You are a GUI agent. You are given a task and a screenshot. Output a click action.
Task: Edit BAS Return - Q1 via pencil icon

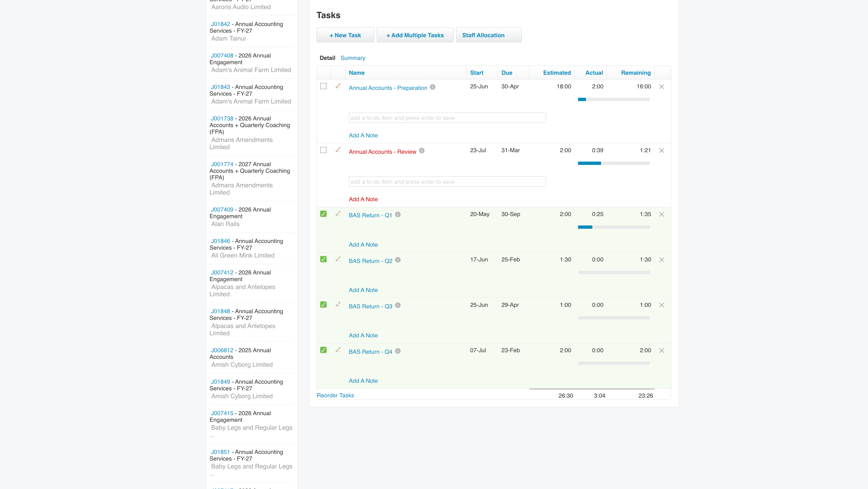pos(338,214)
